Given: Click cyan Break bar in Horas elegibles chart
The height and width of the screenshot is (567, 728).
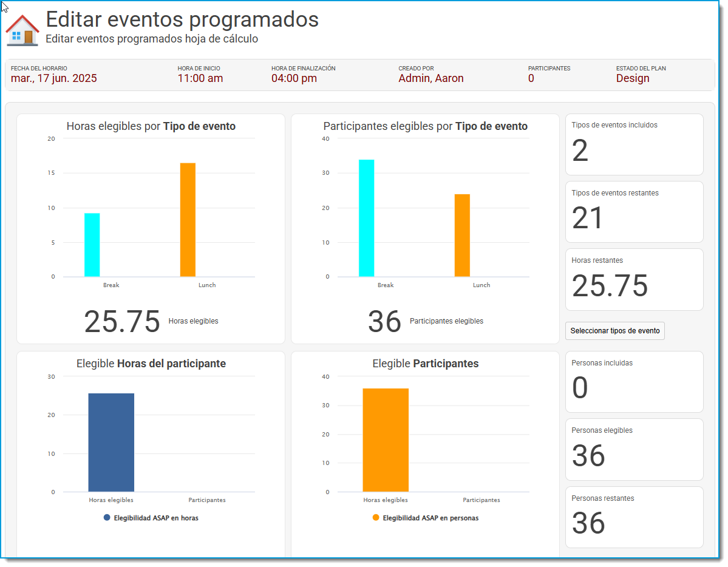Looking at the screenshot, I should tap(92, 245).
